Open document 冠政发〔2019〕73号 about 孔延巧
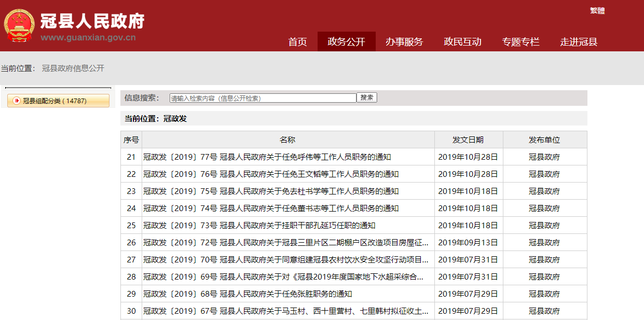This screenshot has height=320, width=644. (x=259, y=225)
